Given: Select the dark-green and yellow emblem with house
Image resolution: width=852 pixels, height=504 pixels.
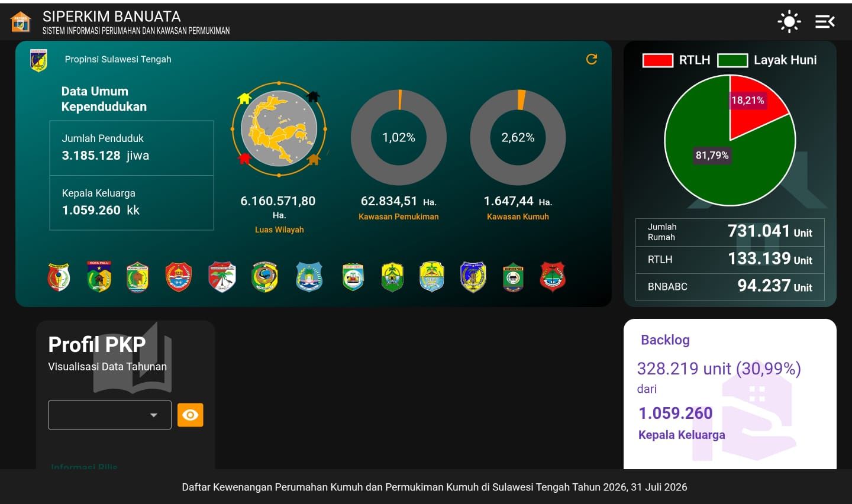Looking at the screenshot, I should [x=392, y=277].
